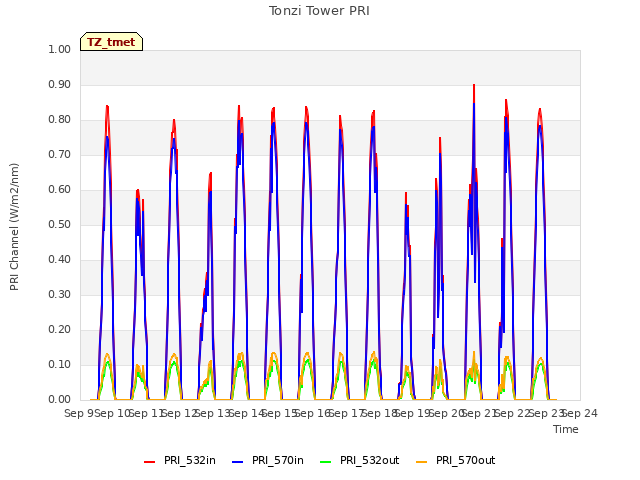Click the red PRI_532in legend swatch
Viewport: 640px width, 480px height.
(150, 462)
